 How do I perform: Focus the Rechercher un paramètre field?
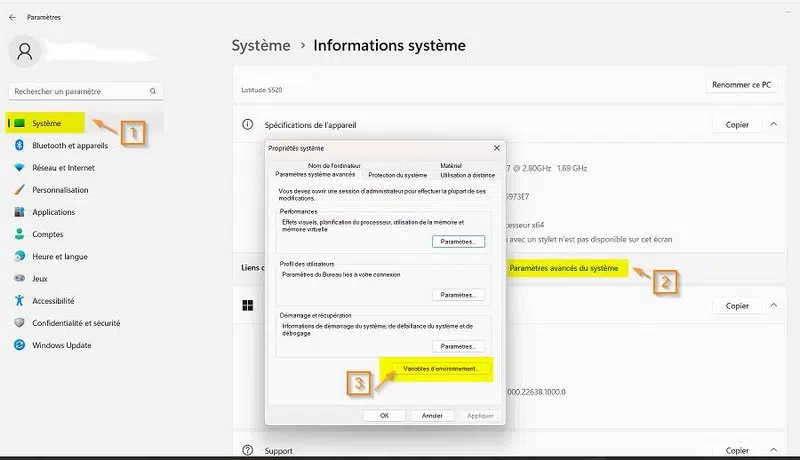pyautogui.click(x=86, y=91)
